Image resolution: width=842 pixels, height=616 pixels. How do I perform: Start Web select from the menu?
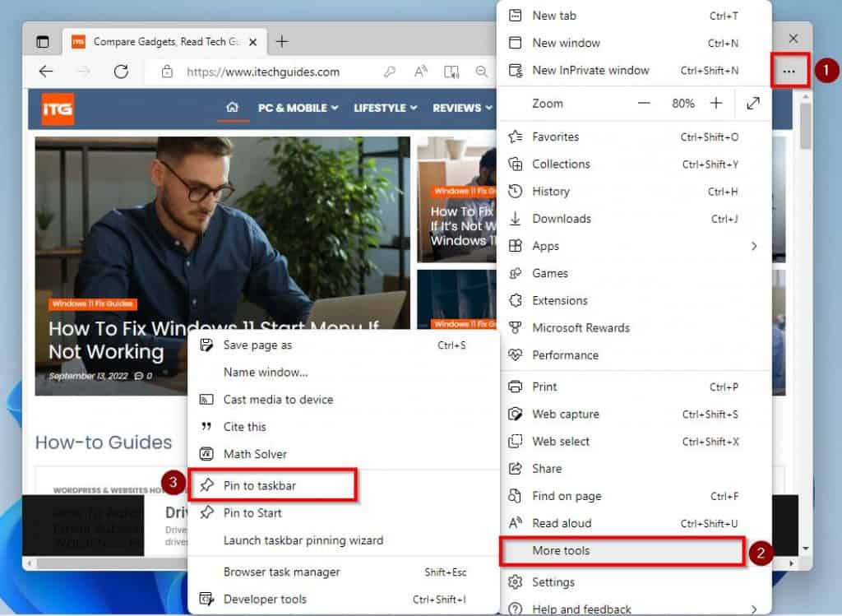tap(634, 442)
